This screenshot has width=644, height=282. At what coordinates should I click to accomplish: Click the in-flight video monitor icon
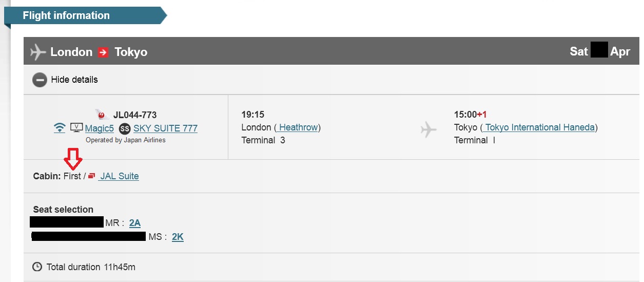(x=76, y=127)
